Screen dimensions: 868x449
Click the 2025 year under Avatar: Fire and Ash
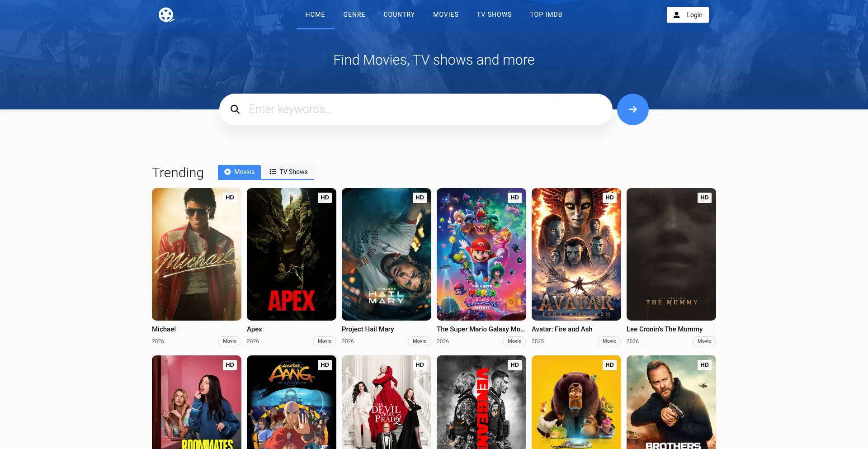pyautogui.click(x=538, y=341)
